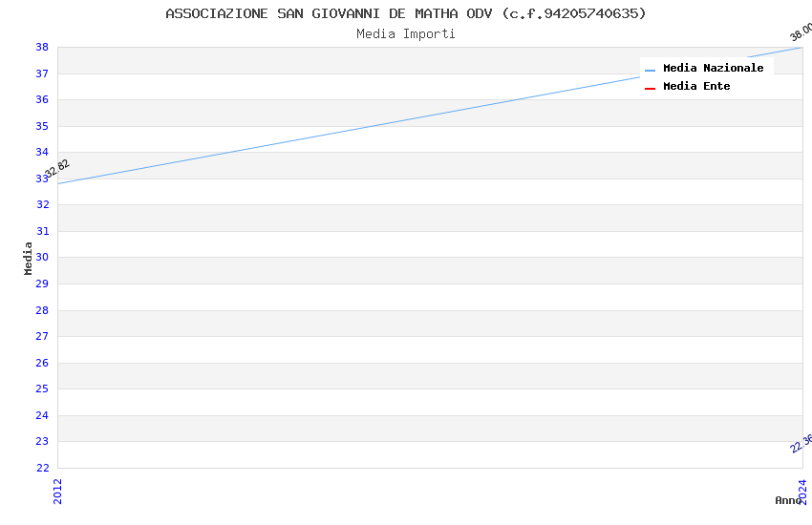Click the y-axis value 27

tap(42, 336)
